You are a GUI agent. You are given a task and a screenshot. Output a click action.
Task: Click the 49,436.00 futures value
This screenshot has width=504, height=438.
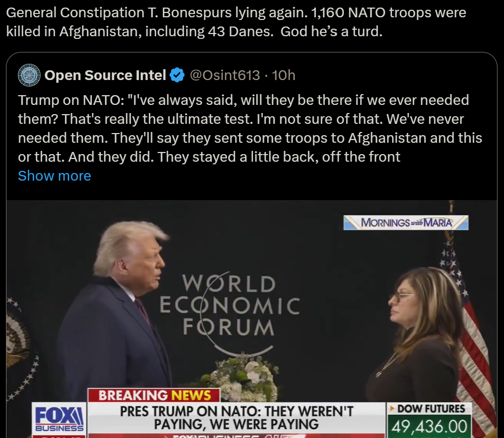[429, 427]
